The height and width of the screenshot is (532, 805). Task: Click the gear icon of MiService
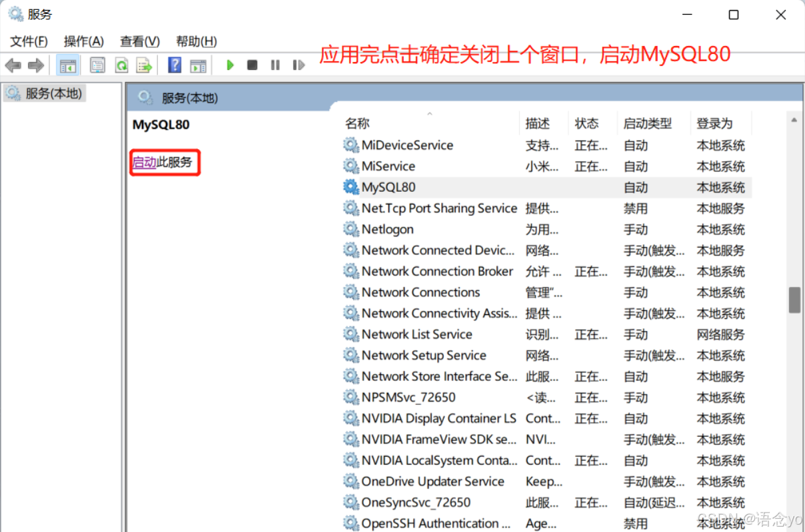pos(351,166)
